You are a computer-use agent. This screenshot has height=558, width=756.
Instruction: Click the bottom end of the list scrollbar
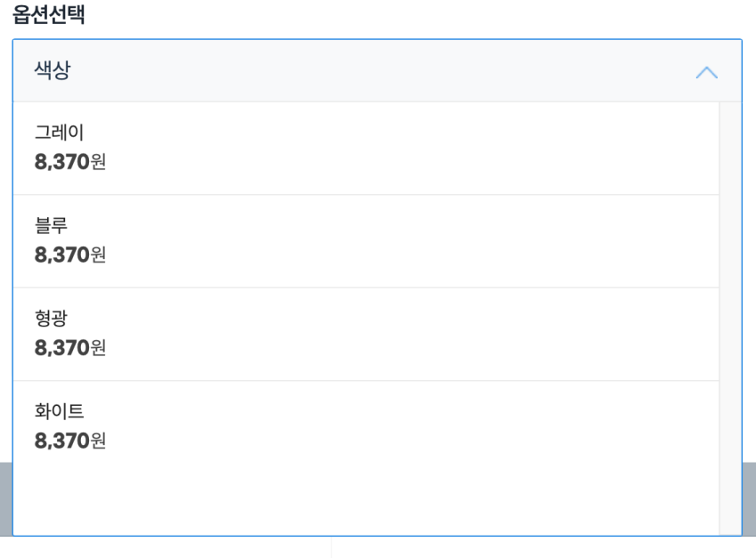pyautogui.click(x=730, y=525)
